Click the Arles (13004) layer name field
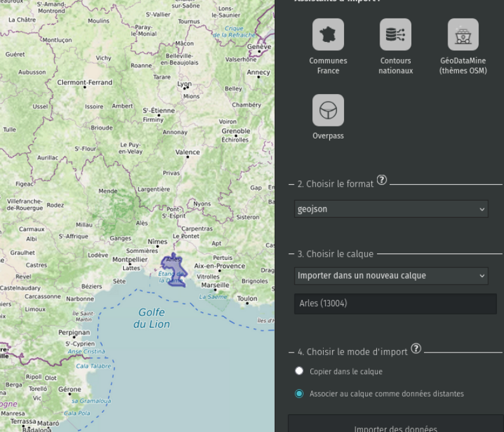Viewport: 504px width, 432px height. point(395,304)
